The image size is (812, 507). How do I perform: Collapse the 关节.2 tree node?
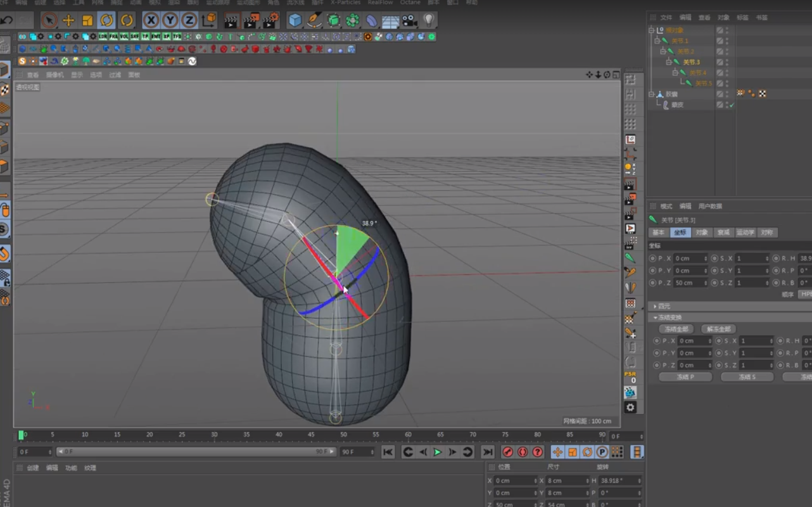point(663,51)
